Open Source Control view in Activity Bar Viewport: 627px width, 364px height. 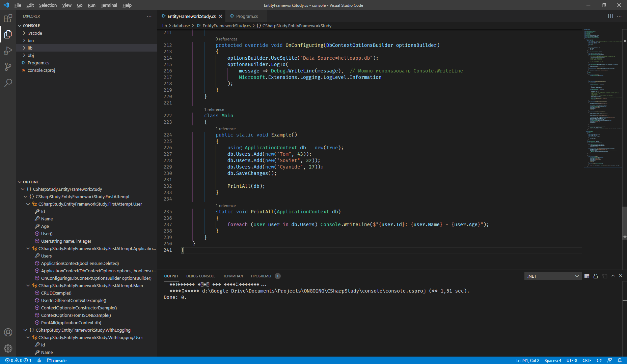coord(8,67)
